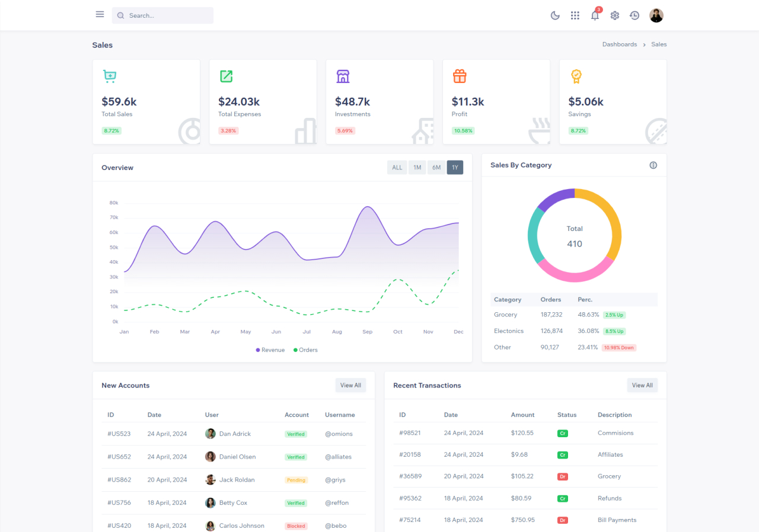Click the 10.58% badge under Profit
This screenshot has width=759, height=532.
coord(463,131)
